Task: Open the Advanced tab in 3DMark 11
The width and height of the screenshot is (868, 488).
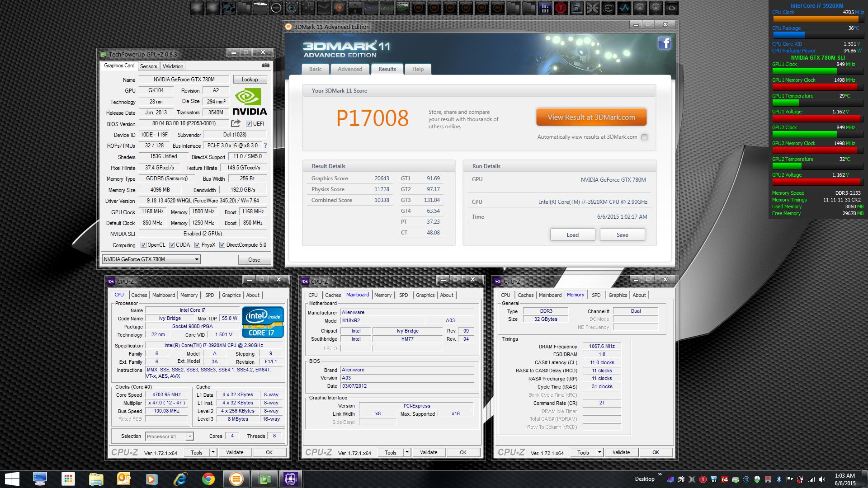Action: (350, 69)
